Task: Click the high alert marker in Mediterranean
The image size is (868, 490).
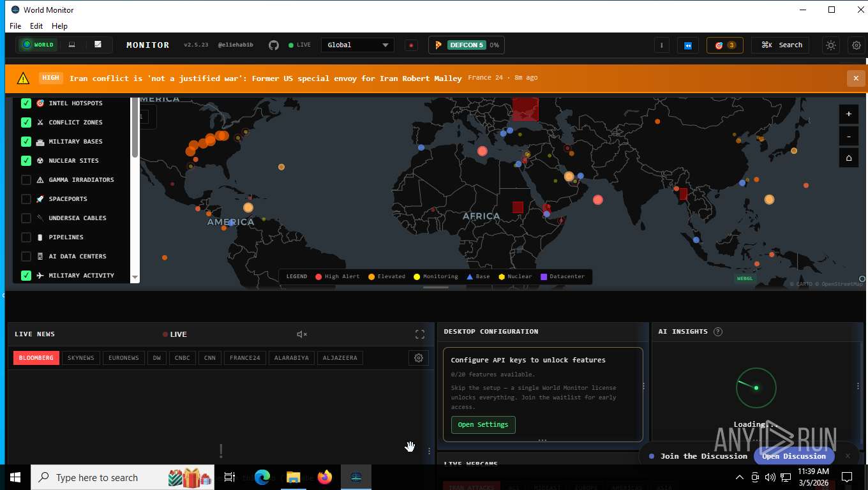Action: click(483, 151)
